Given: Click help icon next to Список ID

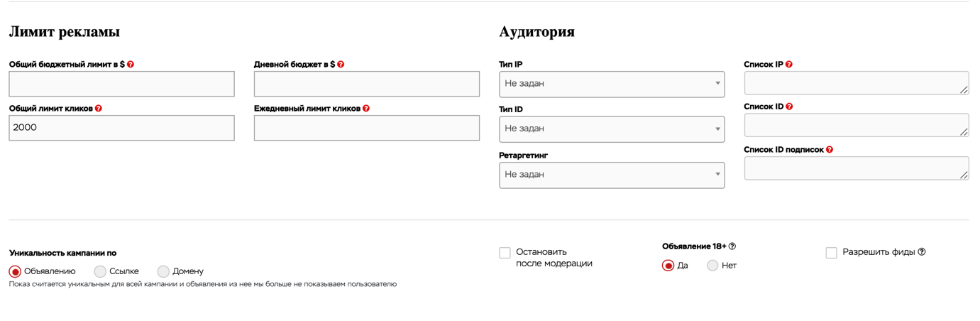Looking at the screenshot, I should 789,107.
